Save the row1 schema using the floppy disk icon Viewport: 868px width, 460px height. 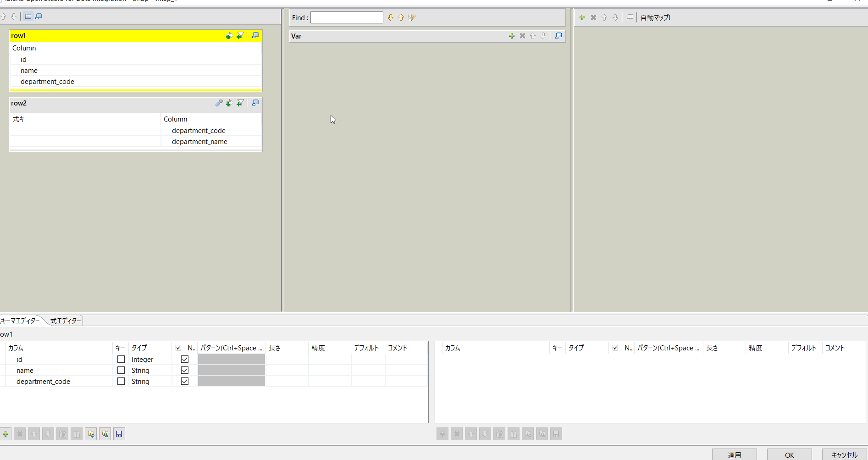point(119,434)
